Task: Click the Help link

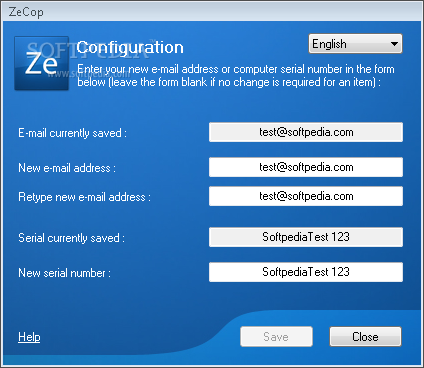Action: pos(29,337)
